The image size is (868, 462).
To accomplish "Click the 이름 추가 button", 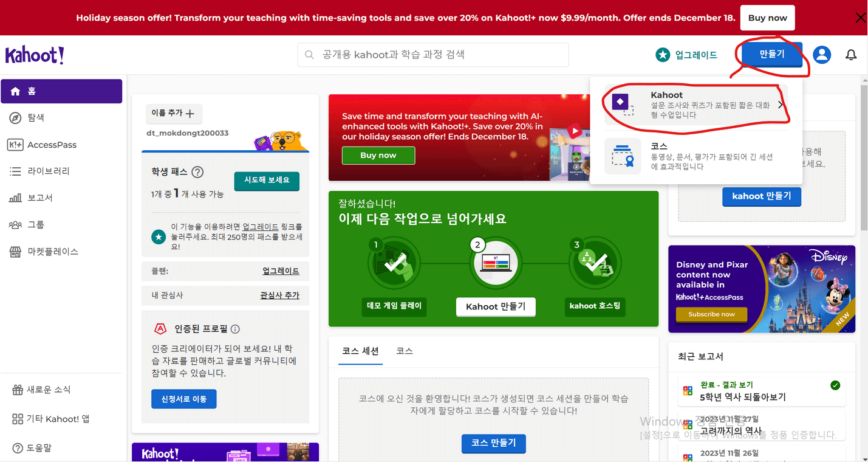I will [x=174, y=113].
